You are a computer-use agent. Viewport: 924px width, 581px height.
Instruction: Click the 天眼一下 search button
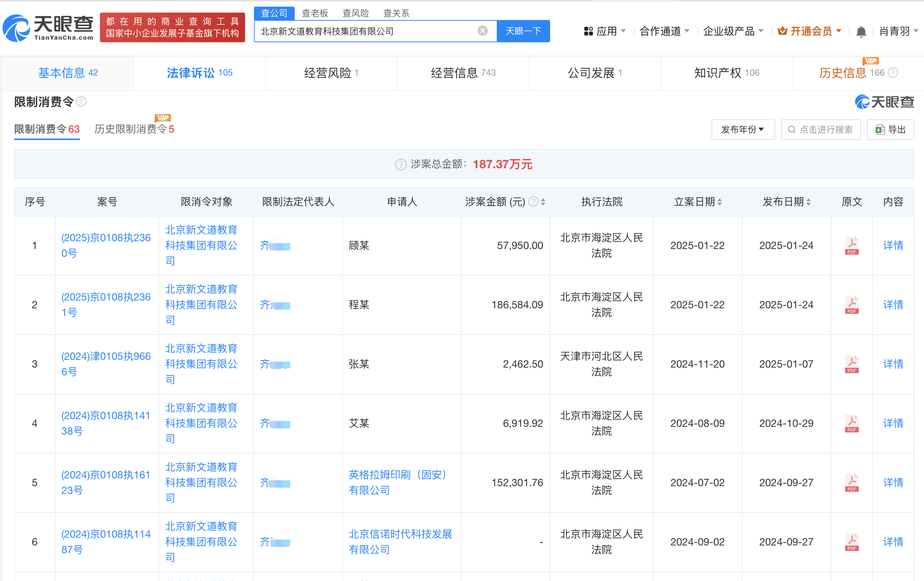[523, 31]
